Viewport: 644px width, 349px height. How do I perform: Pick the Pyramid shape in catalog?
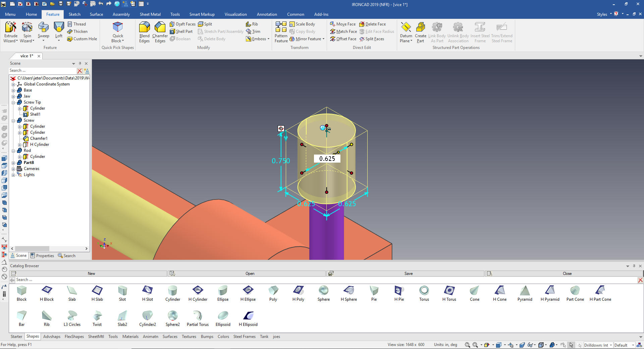click(x=525, y=293)
